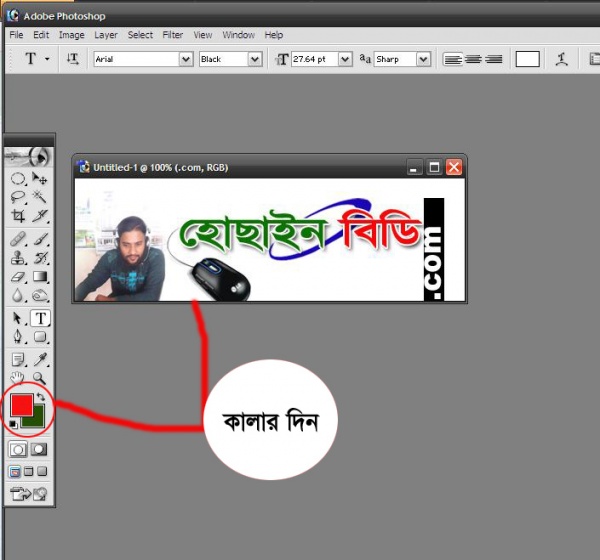The height and width of the screenshot is (560, 600).
Task: Select the Dodge tool
Action: (x=40, y=295)
